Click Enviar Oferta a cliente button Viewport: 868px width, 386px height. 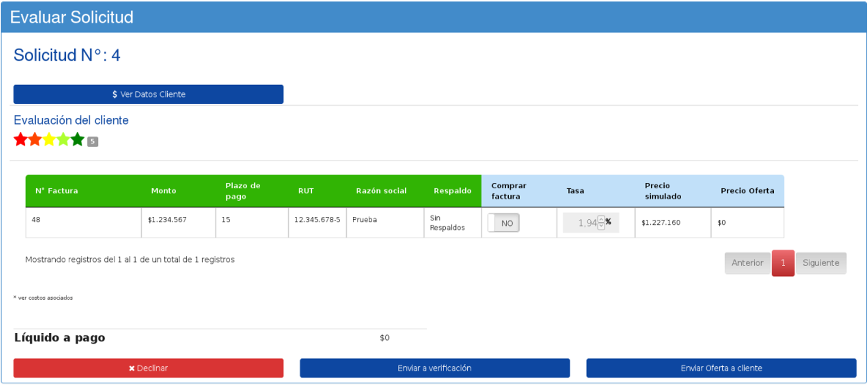tap(722, 368)
